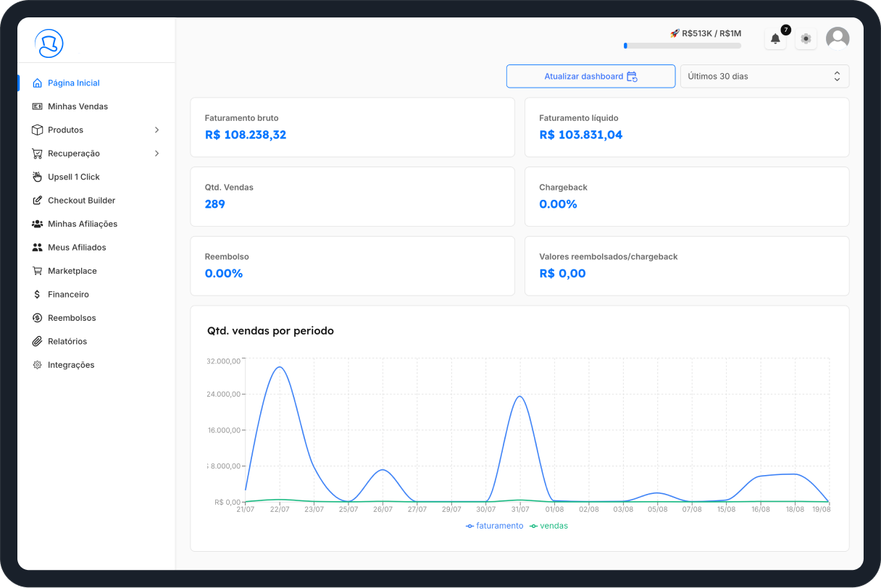The width and height of the screenshot is (881, 588).
Task: Click the Upsell 1 Click hand icon
Action: [x=37, y=177]
